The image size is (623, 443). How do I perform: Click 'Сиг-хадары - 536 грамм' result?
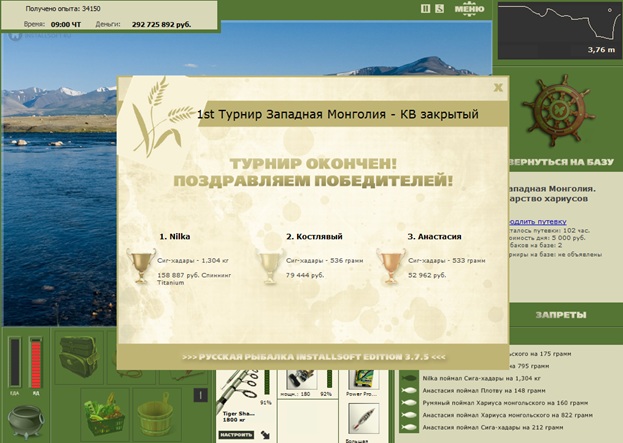pyautogui.click(x=325, y=261)
